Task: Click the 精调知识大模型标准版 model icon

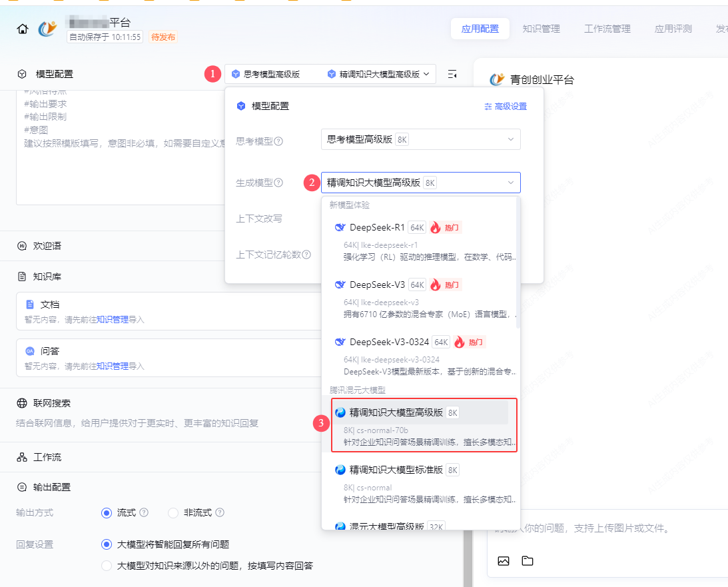Action: (340, 470)
